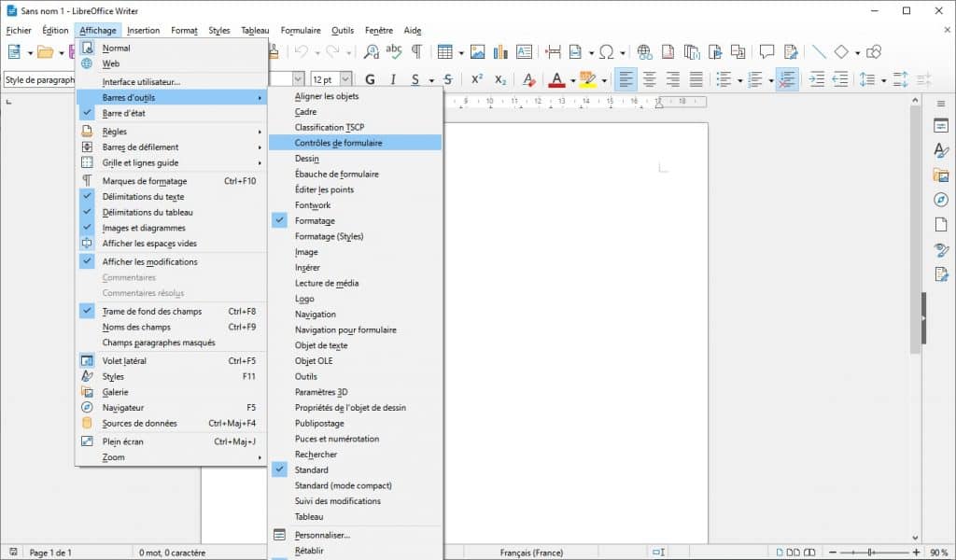Click the spellcheck abc icon
Viewport: 956px width, 560px height.
click(x=394, y=51)
